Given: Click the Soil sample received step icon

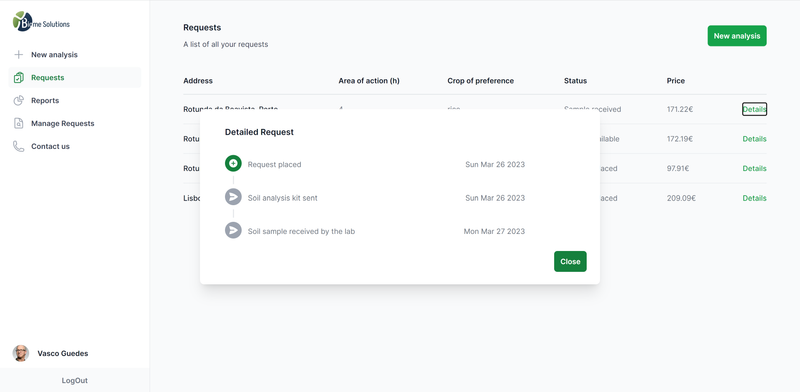Looking at the screenshot, I should tap(233, 230).
